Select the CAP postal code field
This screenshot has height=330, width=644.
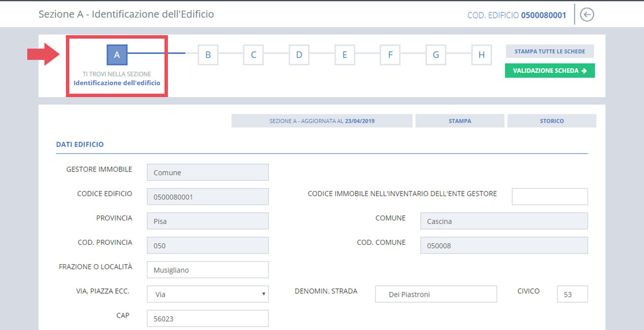(208, 318)
